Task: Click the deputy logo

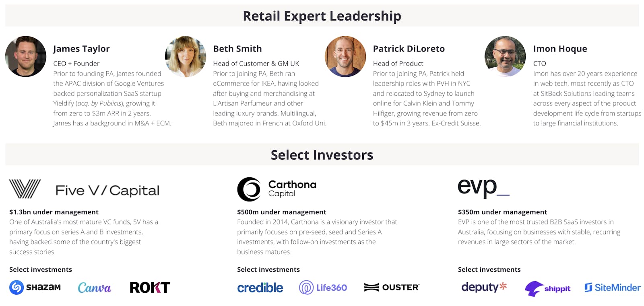Action: tap(484, 287)
